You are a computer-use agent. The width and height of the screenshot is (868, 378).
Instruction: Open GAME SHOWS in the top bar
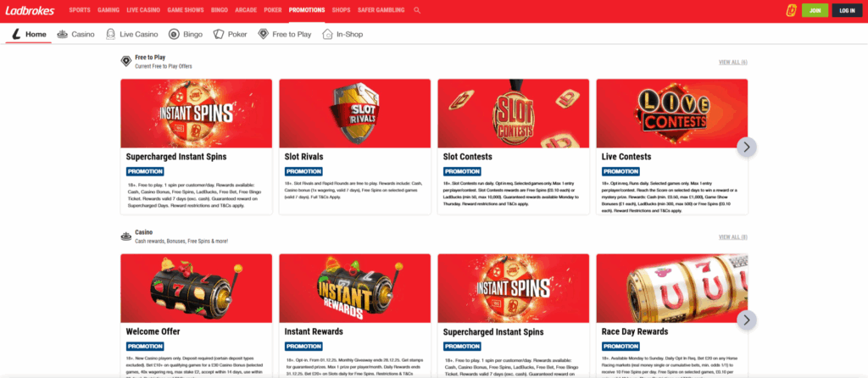[186, 10]
